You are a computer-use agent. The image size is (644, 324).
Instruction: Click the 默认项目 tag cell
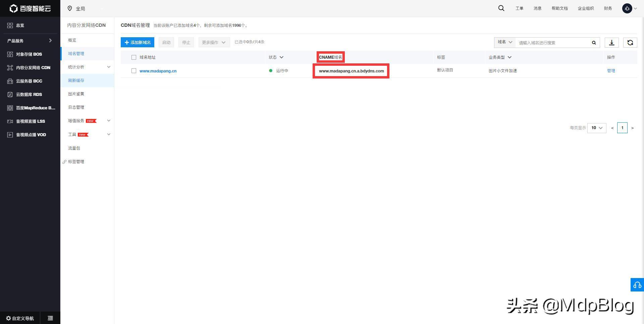pos(445,70)
